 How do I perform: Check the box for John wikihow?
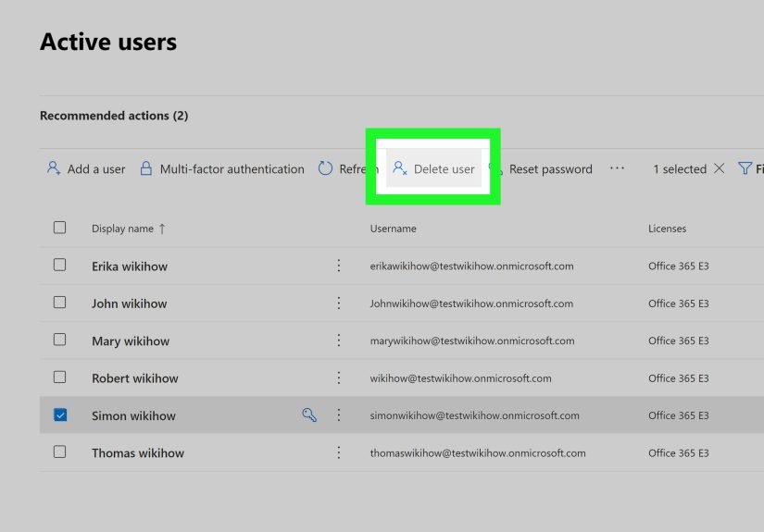pyautogui.click(x=59, y=303)
